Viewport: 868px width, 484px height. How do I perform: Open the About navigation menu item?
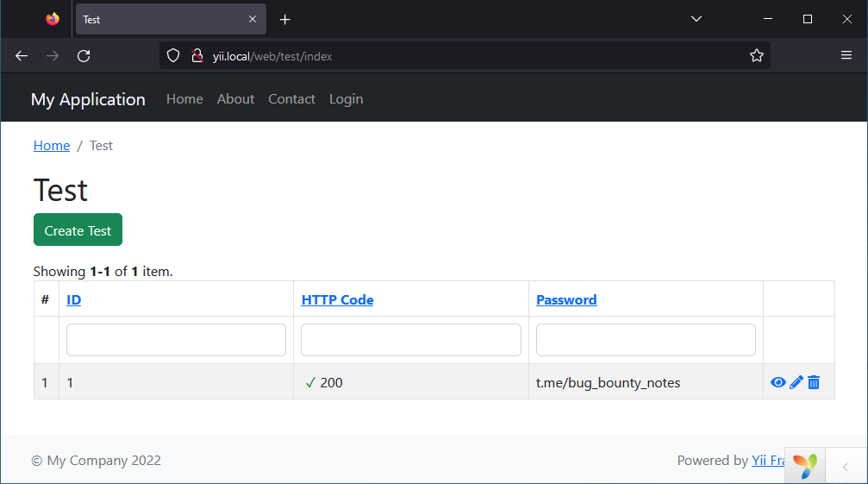[236, 99]
